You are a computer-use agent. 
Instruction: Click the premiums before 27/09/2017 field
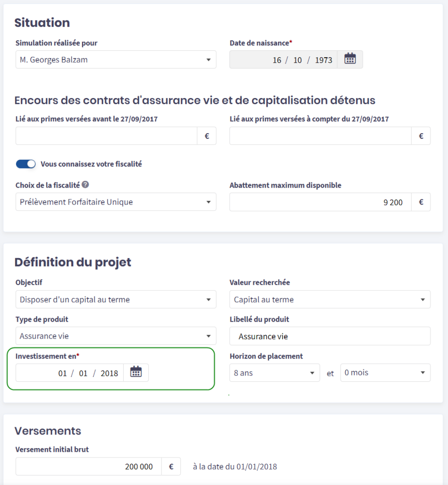click(107, 136)
